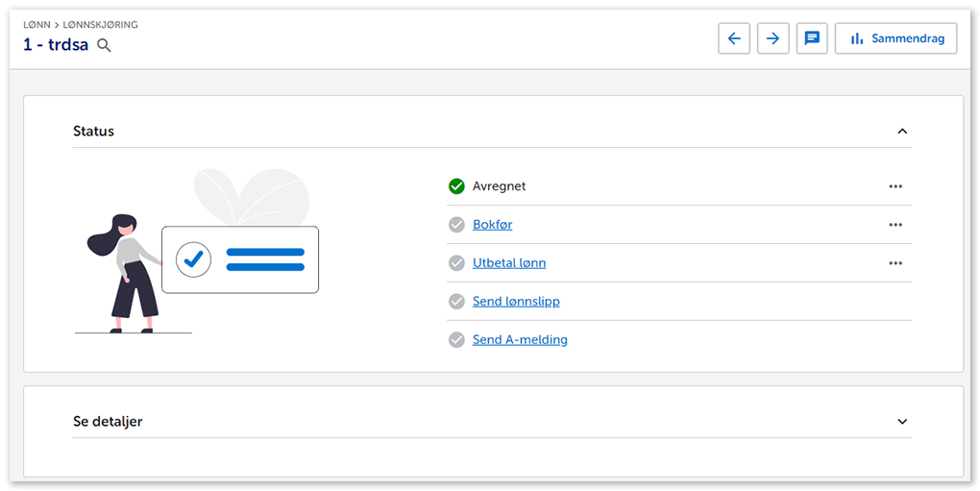Click the Send lønnslipp link
This screenshot has height=491, width=980.
coord(516,302)
